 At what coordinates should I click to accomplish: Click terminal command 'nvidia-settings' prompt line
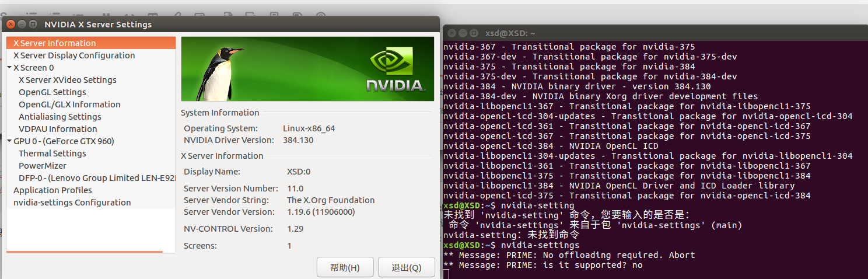(511, 245)
